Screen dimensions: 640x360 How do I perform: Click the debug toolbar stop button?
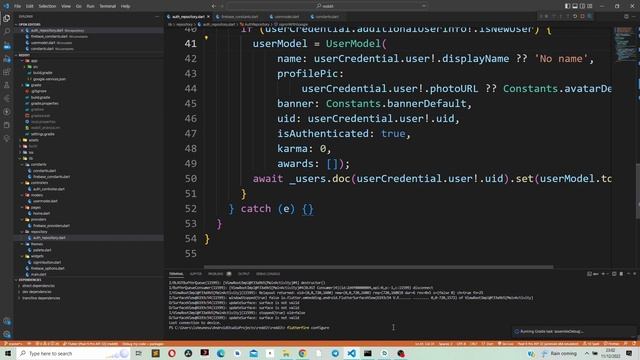[582, 17]
